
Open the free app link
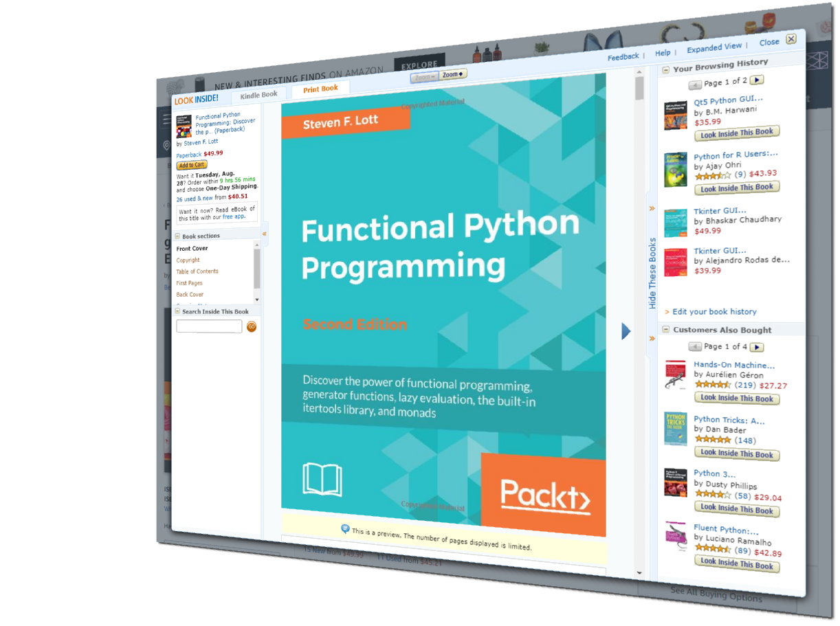[234, 216]
